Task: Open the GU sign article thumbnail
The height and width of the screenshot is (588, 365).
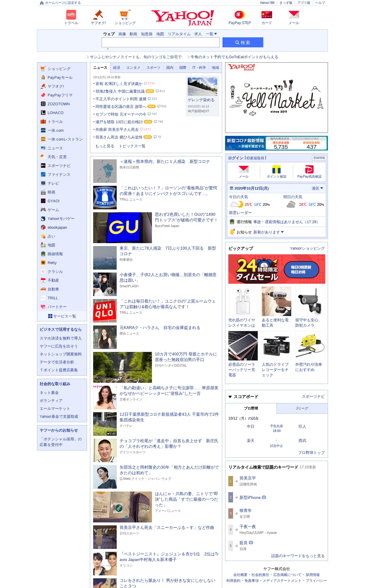Action: (123, 228)
